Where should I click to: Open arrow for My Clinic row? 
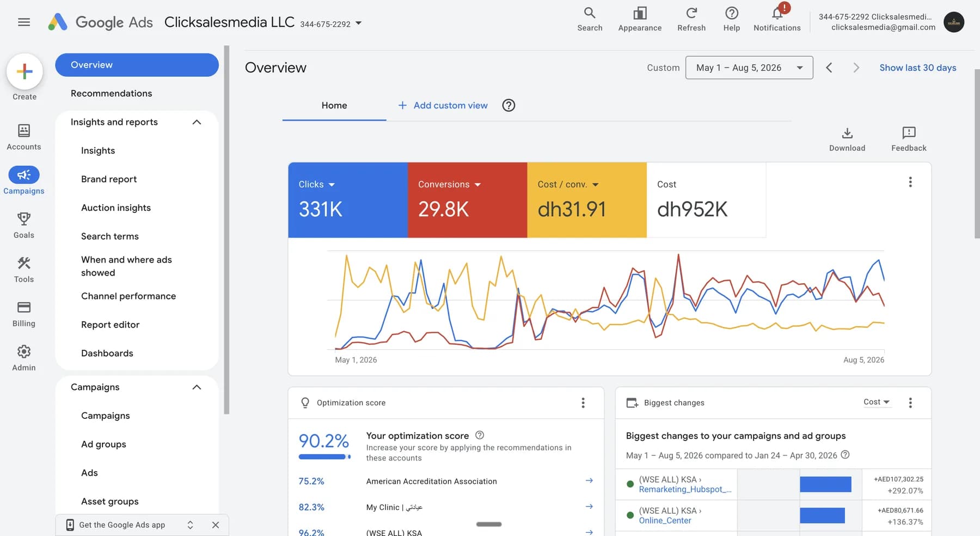(x=589, y=507)
